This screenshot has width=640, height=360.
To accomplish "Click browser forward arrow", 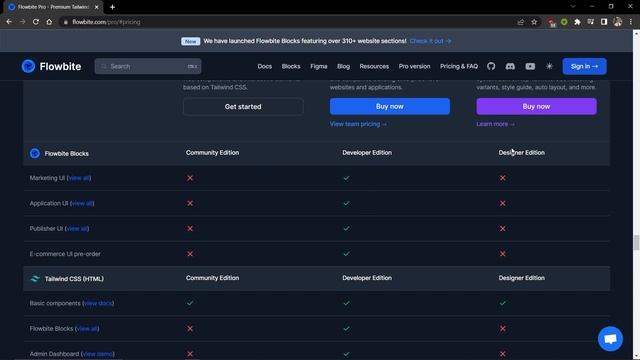I will tap(22, 22).
